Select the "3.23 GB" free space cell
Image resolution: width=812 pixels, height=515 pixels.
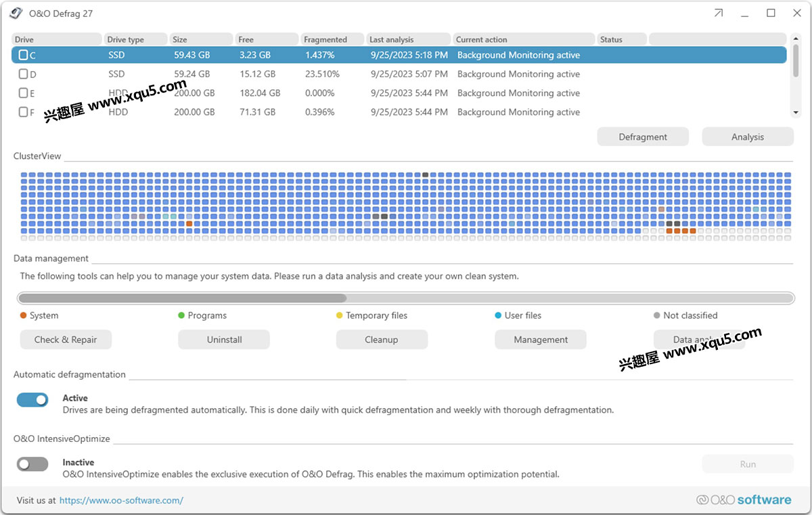[x=255, y=55]
